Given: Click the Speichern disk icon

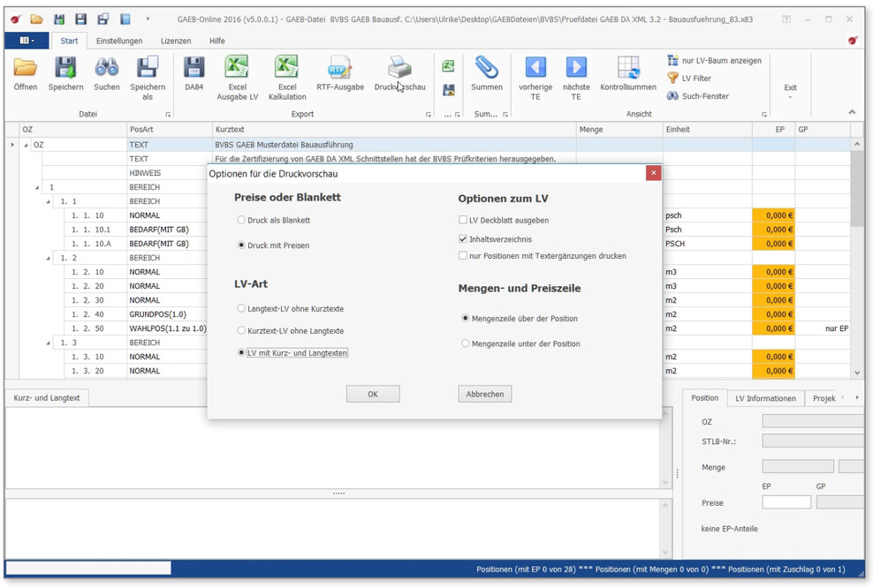Looking at the screenshot, I should pos(65,69).
